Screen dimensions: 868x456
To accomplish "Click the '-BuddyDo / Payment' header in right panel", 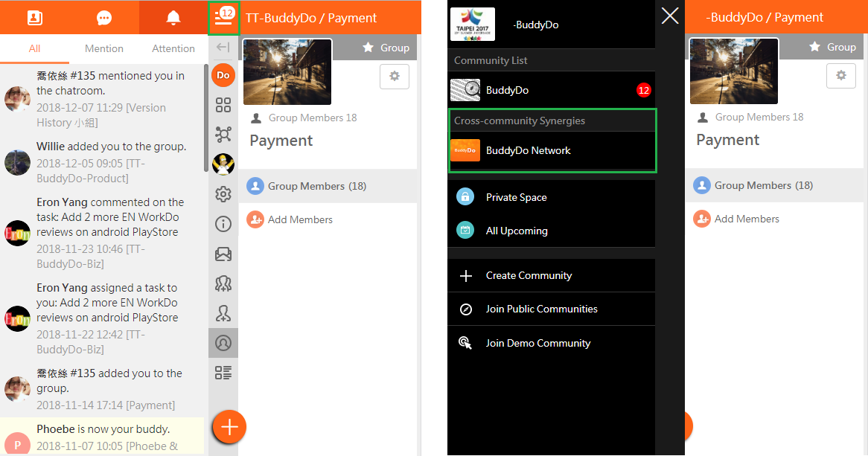I will click(x=765, y=17).
